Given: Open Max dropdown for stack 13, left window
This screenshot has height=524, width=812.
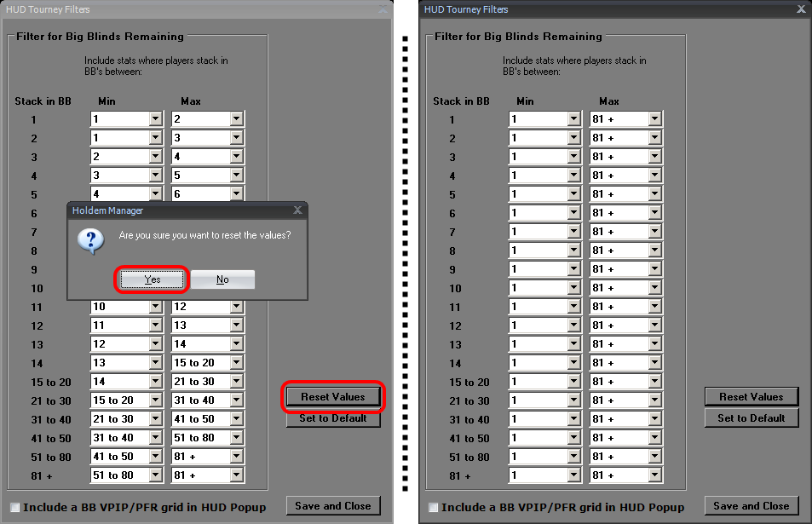Looking at the screenshot, I should 237,344.
